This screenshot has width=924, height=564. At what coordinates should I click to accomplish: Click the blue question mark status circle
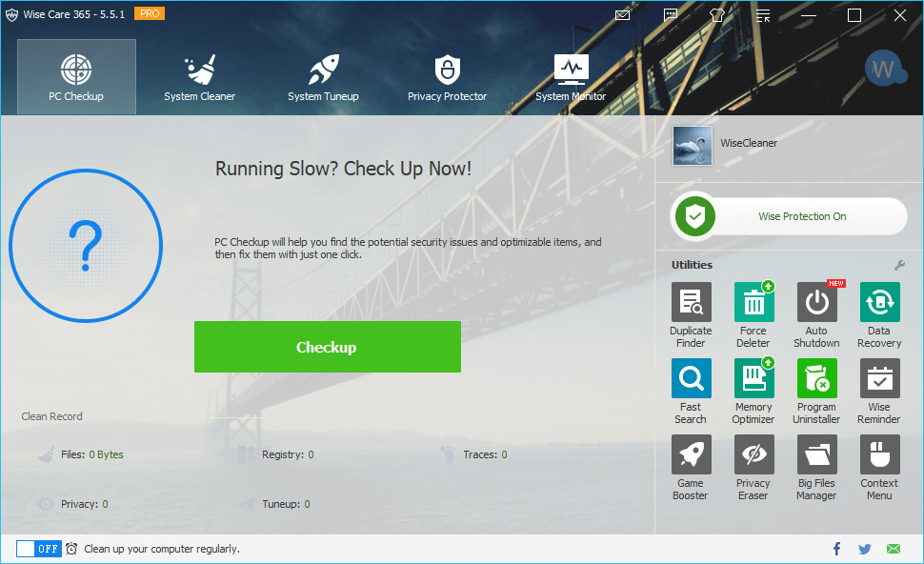pos(86,246)
